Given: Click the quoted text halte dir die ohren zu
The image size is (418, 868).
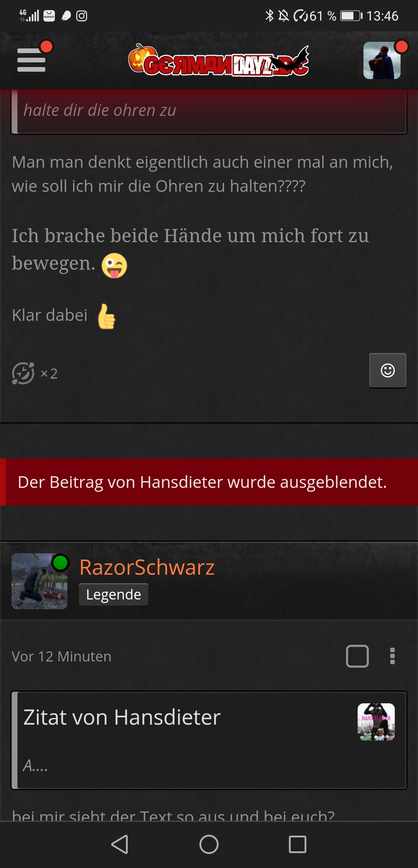Looking at the screenshot, I should click(x=99, y=110).
